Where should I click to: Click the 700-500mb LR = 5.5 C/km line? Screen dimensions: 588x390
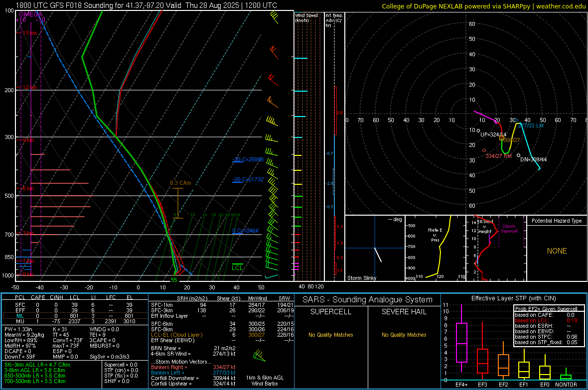(35, 381)
